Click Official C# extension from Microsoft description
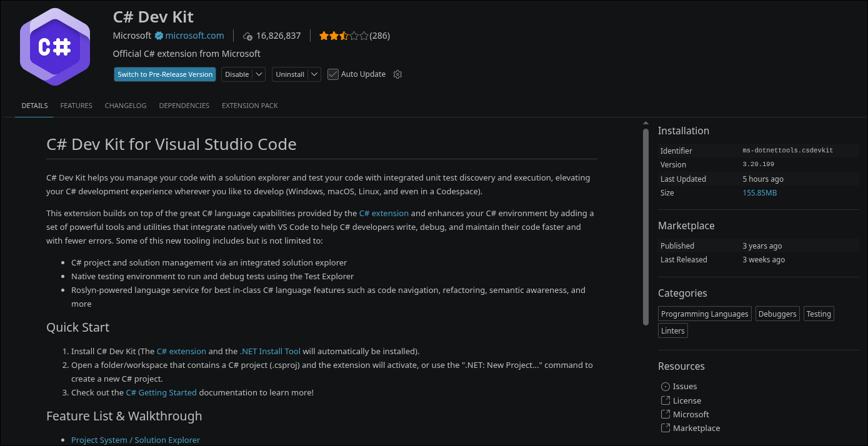Viewport: 868px width, 446px height. [x=187, y=54]
